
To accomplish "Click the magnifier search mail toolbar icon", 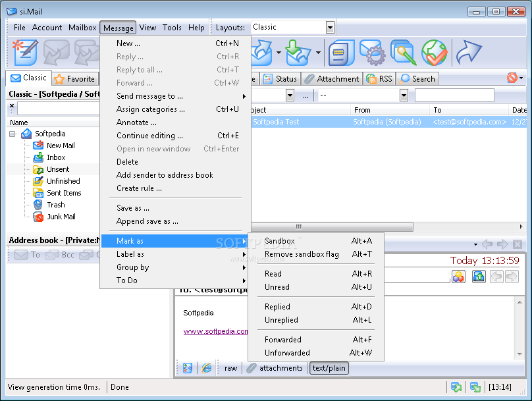I will point(403,53).
